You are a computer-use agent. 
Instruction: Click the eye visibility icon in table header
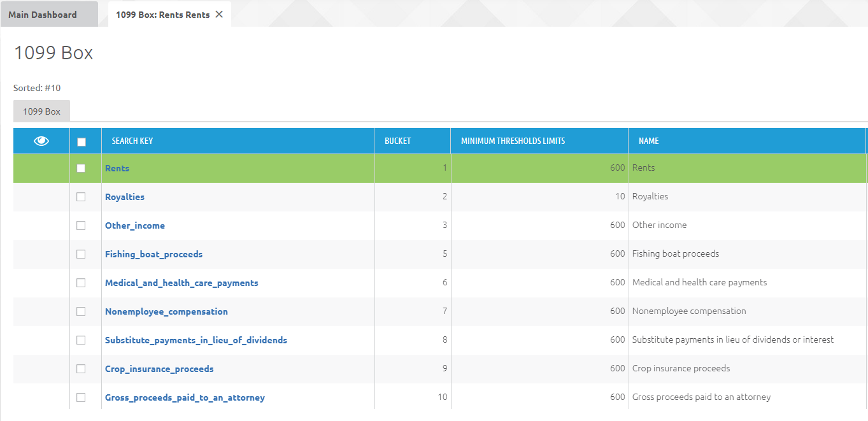click(x=41, y=141)
